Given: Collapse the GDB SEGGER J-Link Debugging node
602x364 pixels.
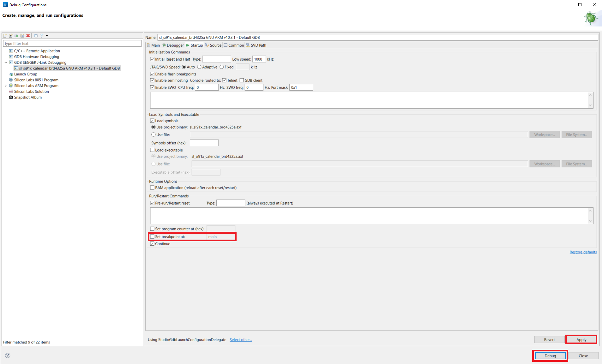Looking at the screenshot, I should tap(6, 63).
